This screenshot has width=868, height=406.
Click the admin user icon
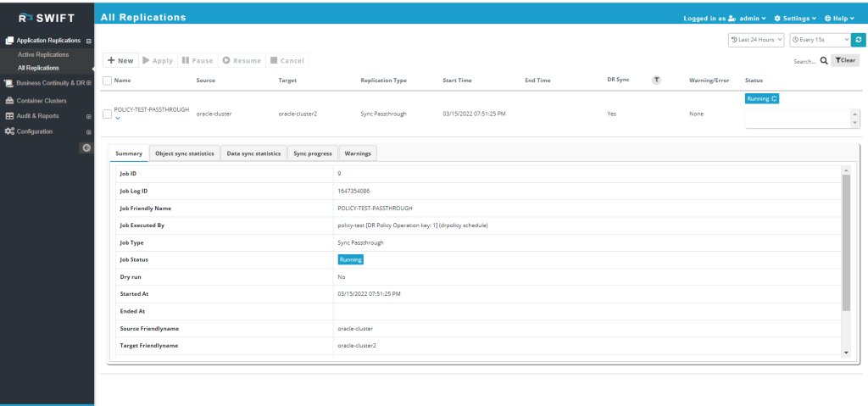pos(732,19)
